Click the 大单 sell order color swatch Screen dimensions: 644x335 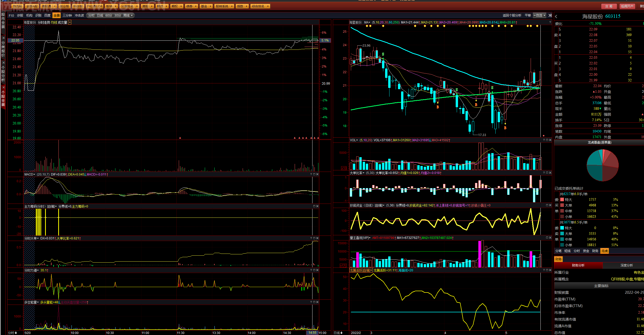tap(562, 234)
